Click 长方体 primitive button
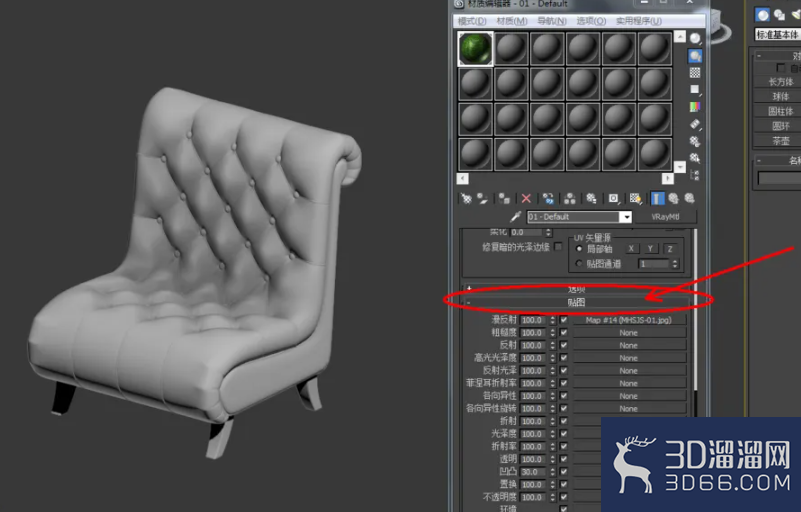 [779, 82]
